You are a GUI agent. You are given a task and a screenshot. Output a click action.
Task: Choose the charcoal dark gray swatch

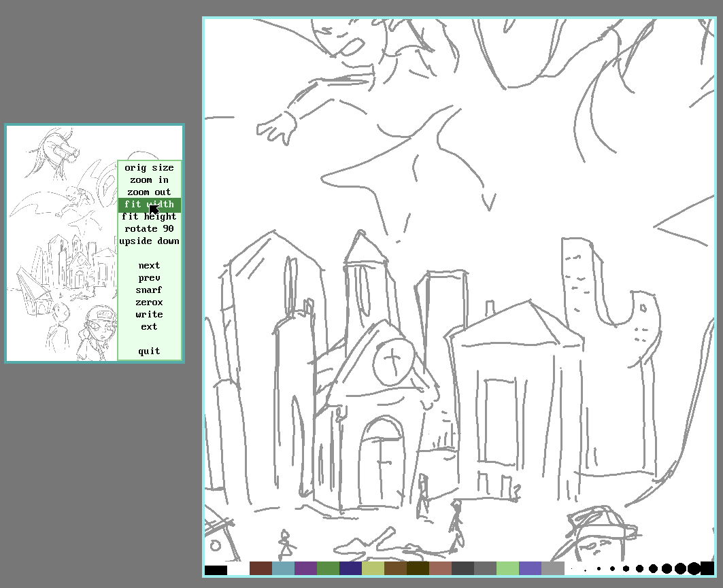463,569
